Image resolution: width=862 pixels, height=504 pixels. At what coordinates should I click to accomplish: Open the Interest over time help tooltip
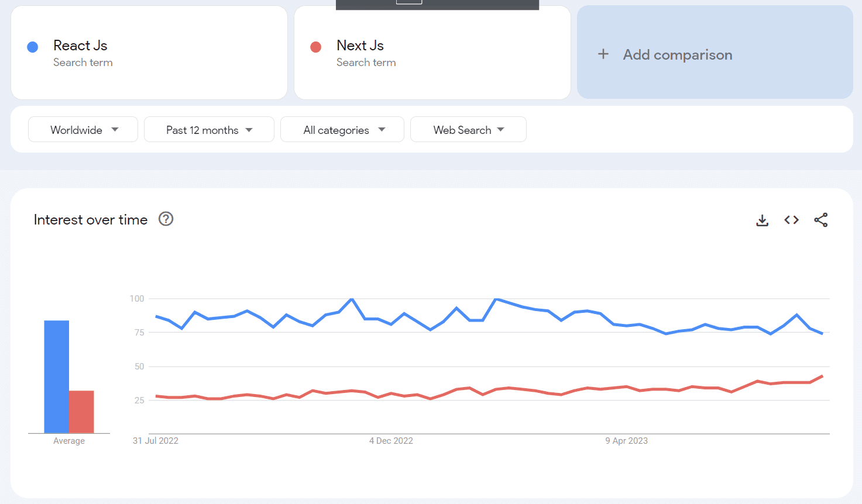click(x=166, y=219)
